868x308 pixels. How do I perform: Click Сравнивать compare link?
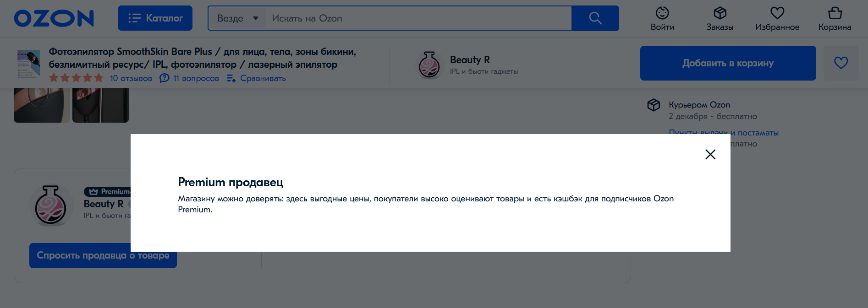[x=256, y=78]
